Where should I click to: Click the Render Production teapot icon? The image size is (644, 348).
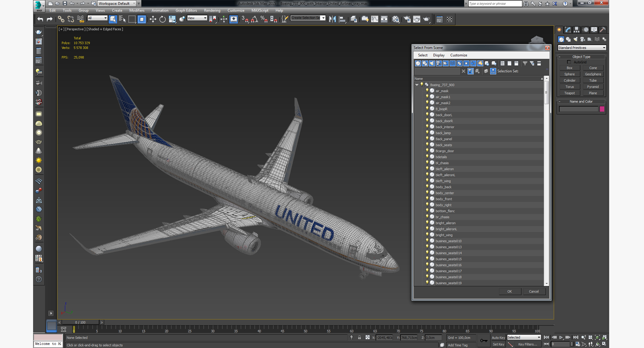click(x=426, y=19)
